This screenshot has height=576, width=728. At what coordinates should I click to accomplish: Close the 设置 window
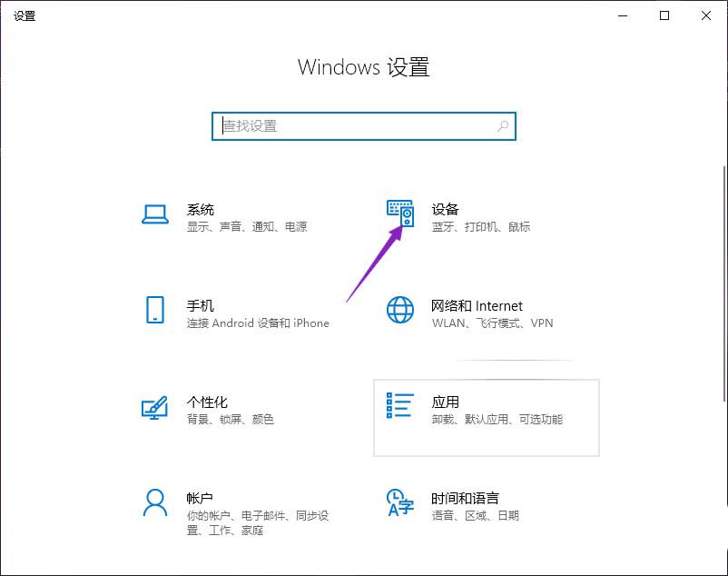(x=706, y=15)
